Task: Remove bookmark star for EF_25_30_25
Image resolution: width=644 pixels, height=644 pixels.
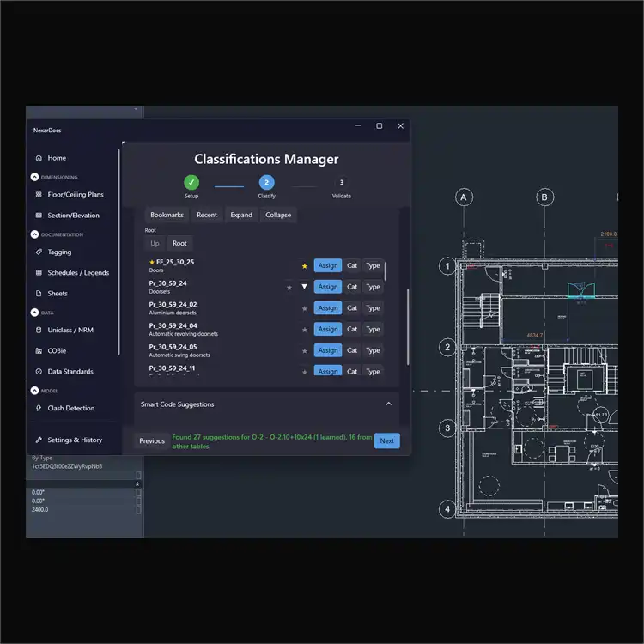Action: (304, 266)
